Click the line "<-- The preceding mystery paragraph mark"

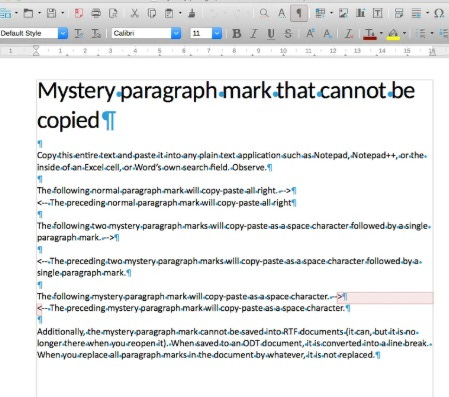pos(193,308)
